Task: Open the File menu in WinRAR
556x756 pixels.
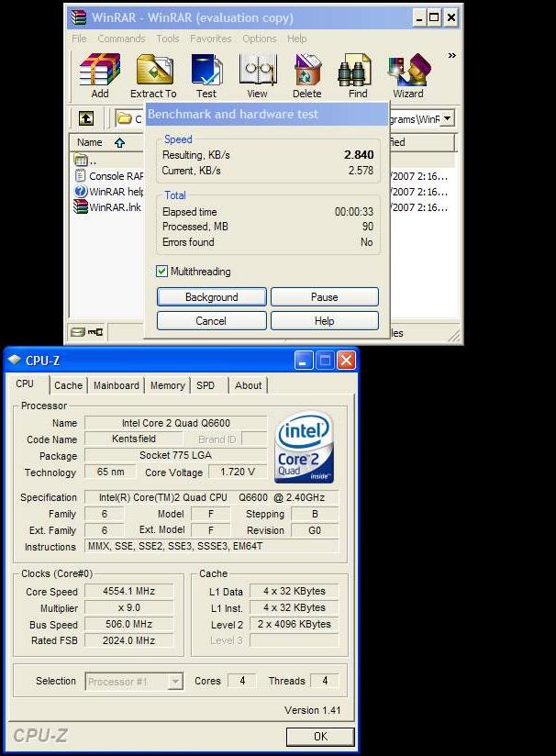Action: (x=79, y=39)
